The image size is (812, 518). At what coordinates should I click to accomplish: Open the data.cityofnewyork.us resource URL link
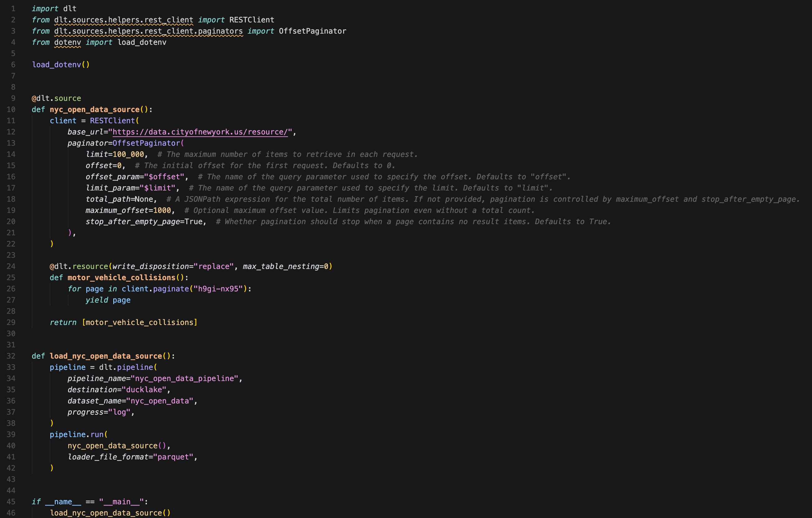tap(200, 132)
